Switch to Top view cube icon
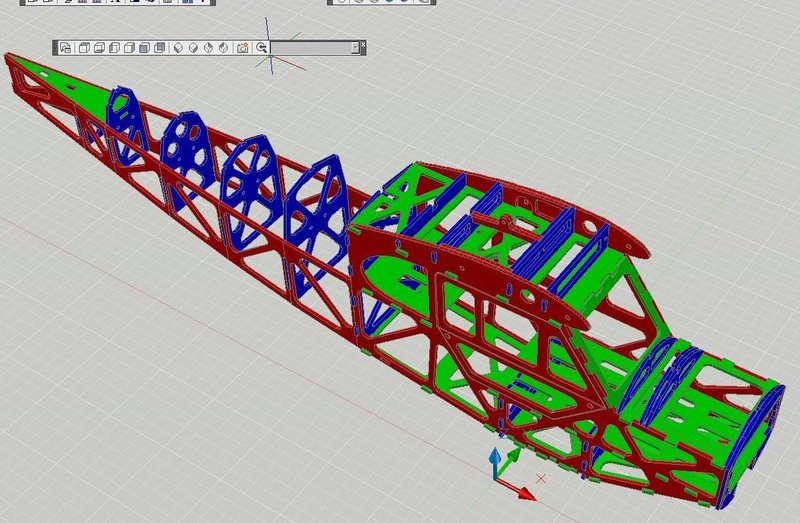Screen dimensions: 800x523 [84, 48]
